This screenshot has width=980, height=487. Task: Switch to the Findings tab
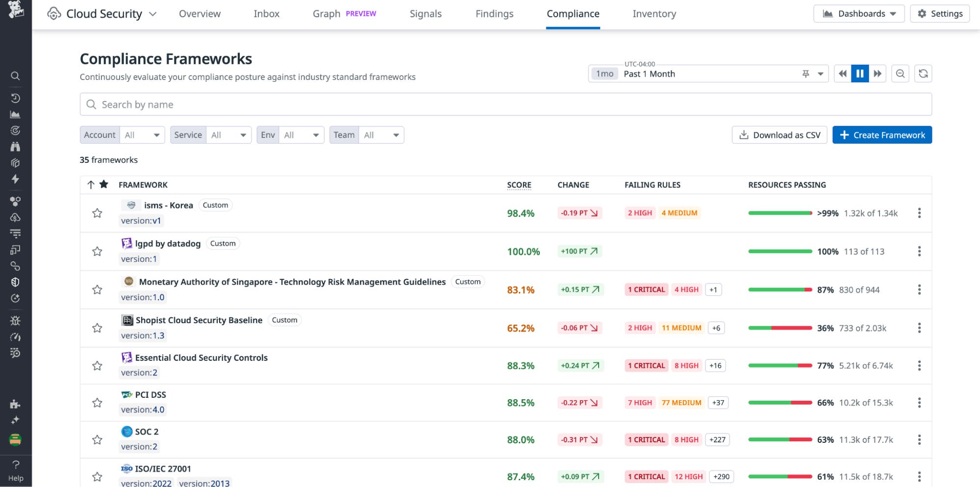pyautogui.click(x=494, y=14)
